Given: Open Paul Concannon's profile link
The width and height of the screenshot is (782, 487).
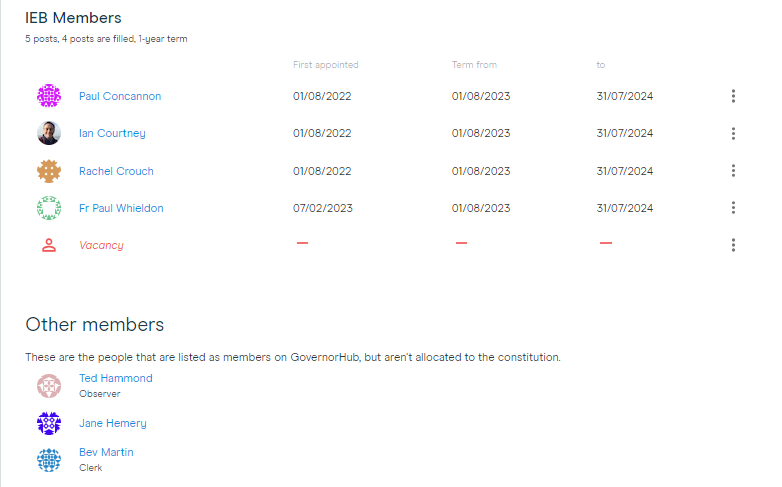Looking at the screenshot, I should pyautogui.click(x=120, y=96).
